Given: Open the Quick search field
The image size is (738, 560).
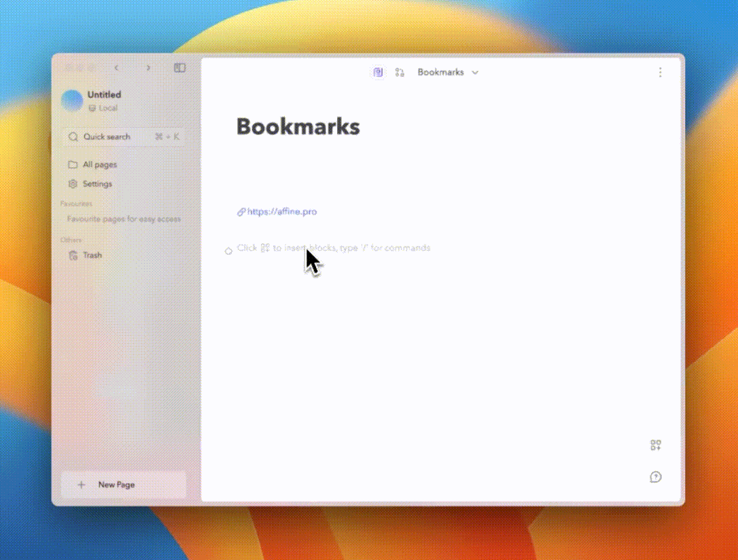Looking at the screenshot, I should point(123,137).
